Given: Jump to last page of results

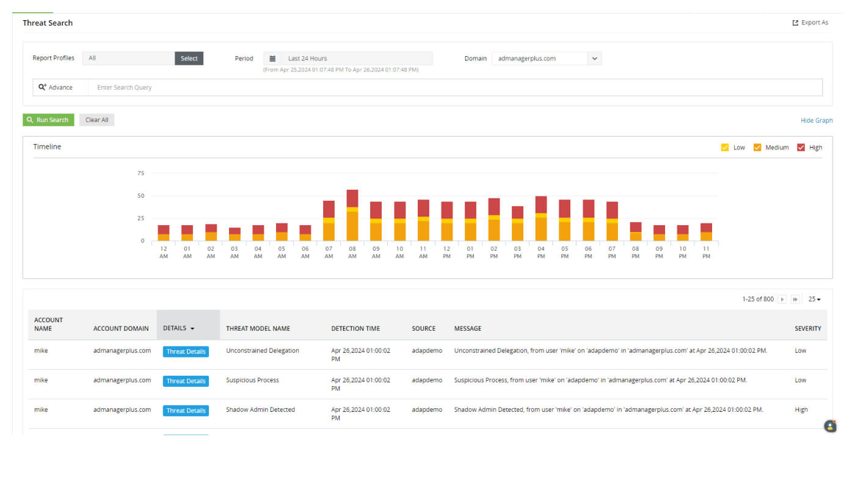Looking at the screenshot, I should click(x=795, y=300).
